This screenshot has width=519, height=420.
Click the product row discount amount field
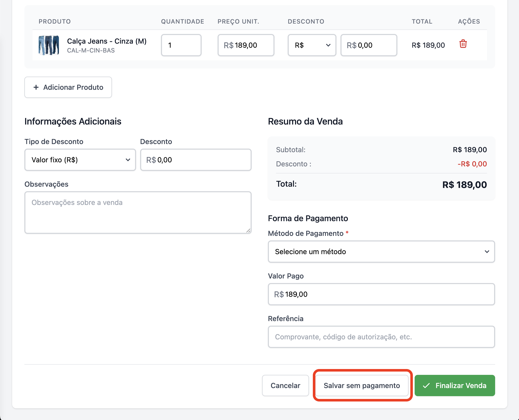pyautogui.click(x=369, y=45)
